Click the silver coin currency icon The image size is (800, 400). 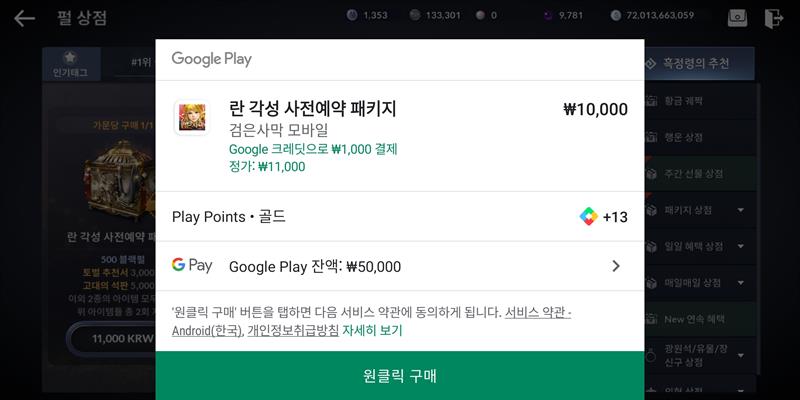615,15
